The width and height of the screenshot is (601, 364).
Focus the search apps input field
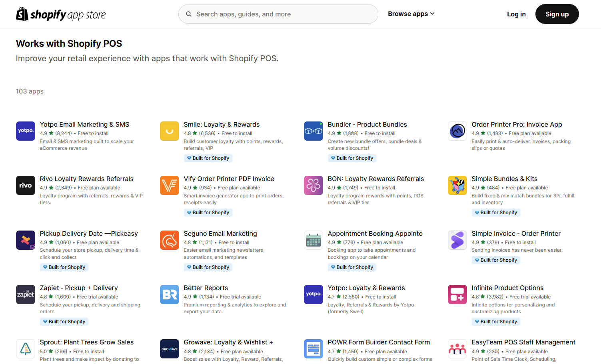click(x=278, y=14)
